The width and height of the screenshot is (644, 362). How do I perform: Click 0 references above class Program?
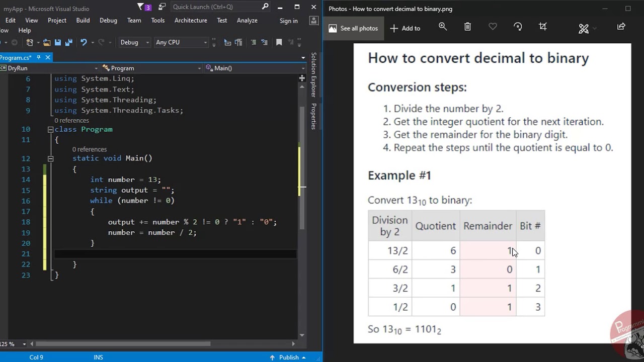[71, 120]
